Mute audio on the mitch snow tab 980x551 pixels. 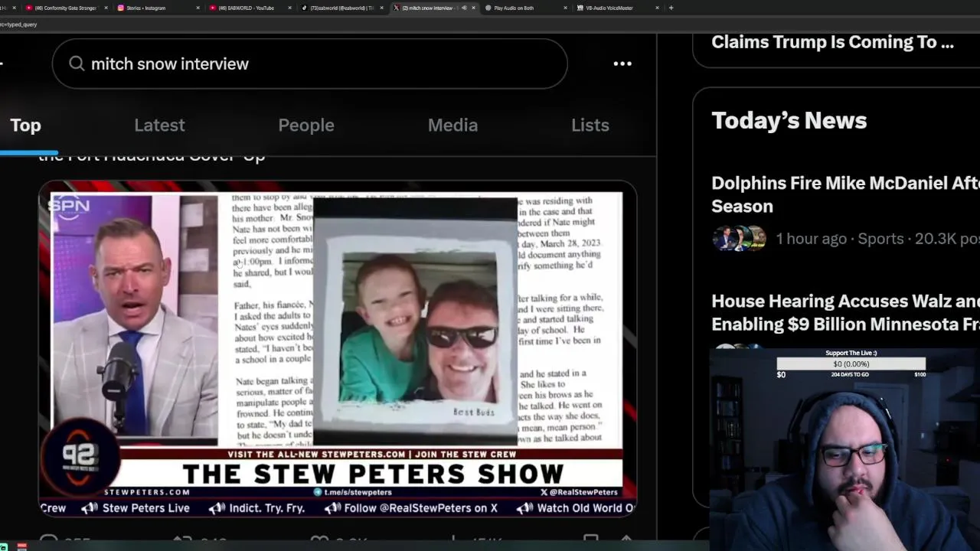tap(463, 8)
